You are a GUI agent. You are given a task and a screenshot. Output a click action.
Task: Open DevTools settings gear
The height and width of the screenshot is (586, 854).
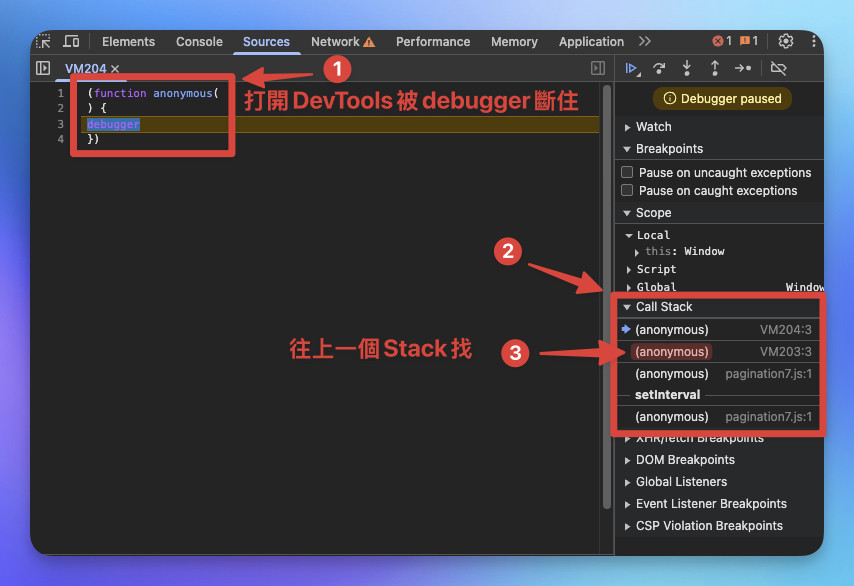pos(785,41)
